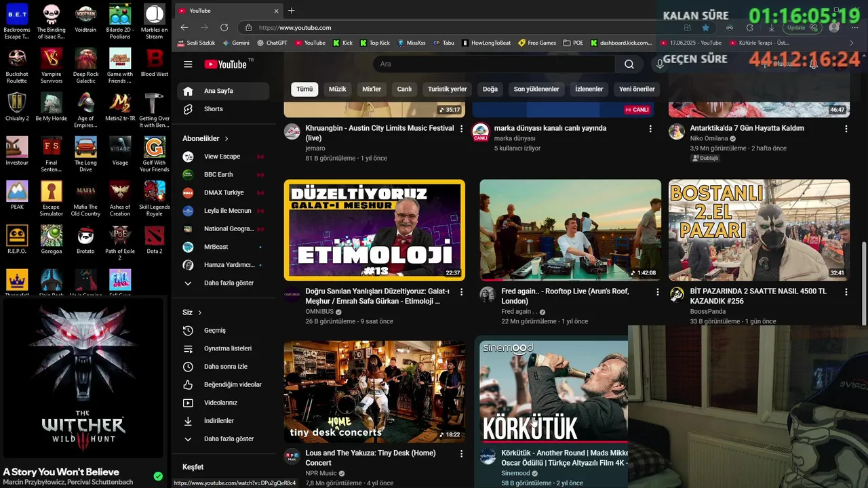Open Geçmiş watch history
Viewport: 868px width, 488px height.
click(x=223, y=331)
